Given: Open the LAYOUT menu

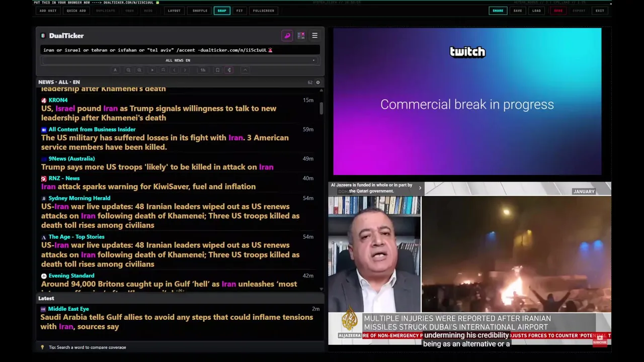Looking at the screenshot, I should [174, 11].
